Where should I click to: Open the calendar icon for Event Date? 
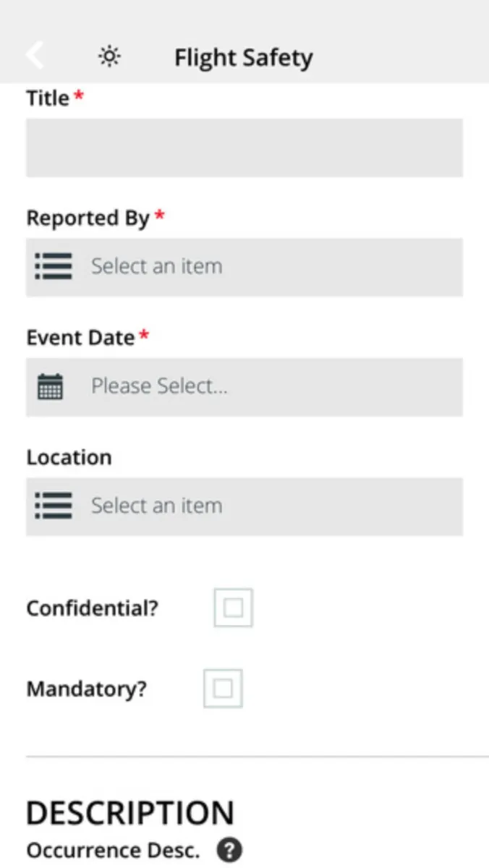pyautogui.click(x=51, y=386)
